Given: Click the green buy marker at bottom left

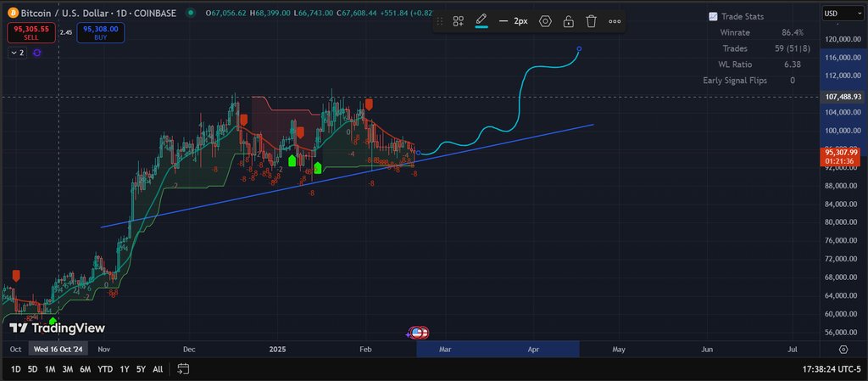Looking at the screenshot, I should (x=53, y=321).
